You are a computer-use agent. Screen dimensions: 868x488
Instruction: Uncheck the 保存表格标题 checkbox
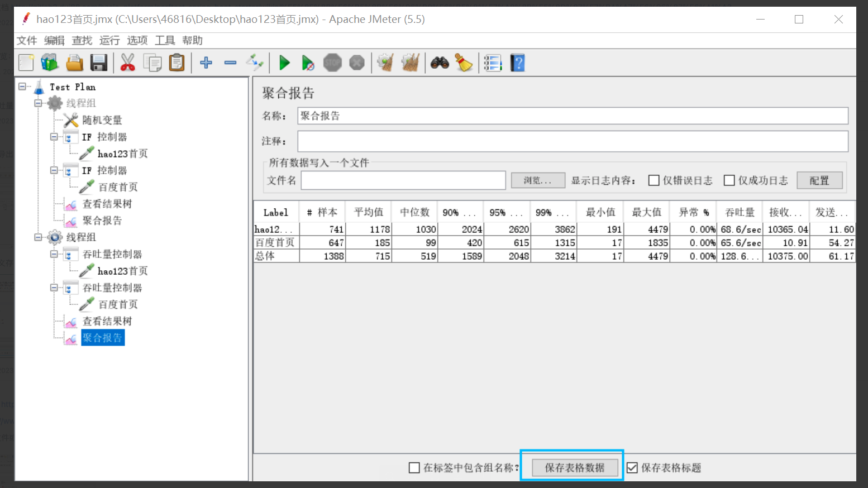632,468
